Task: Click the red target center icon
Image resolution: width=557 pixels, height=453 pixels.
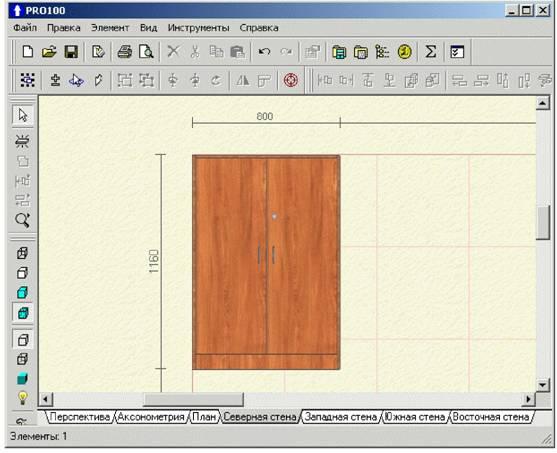Action: coord(291,80)
